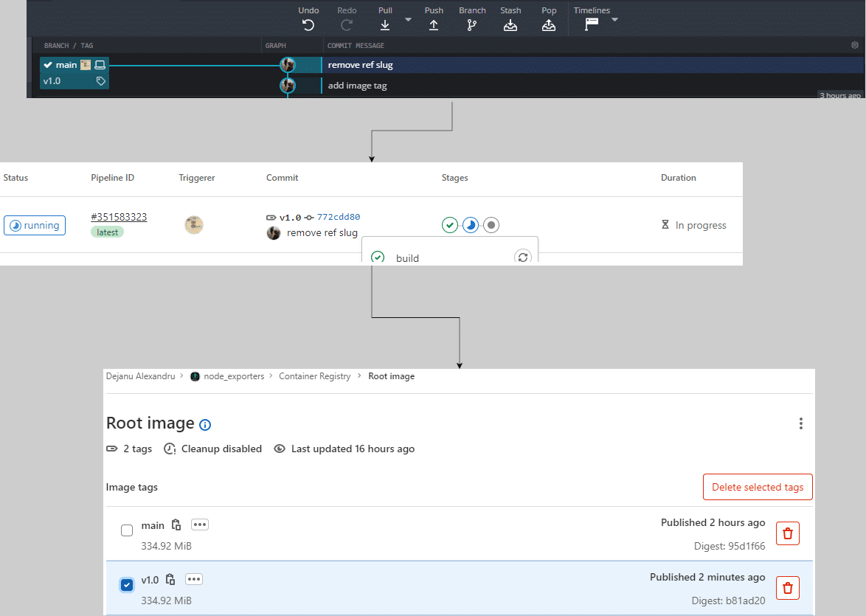
Task: Click the node_exporters breadcrumb
Action: [x=234, y=376]
